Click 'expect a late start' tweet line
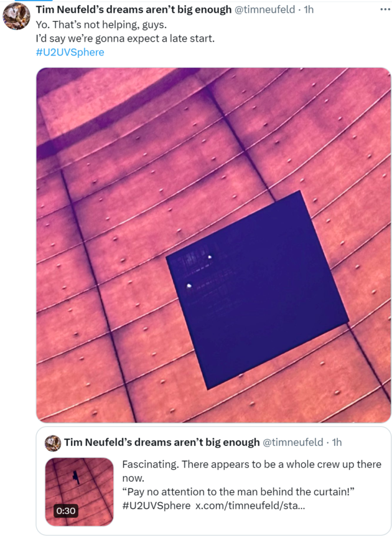 [125, 39]
